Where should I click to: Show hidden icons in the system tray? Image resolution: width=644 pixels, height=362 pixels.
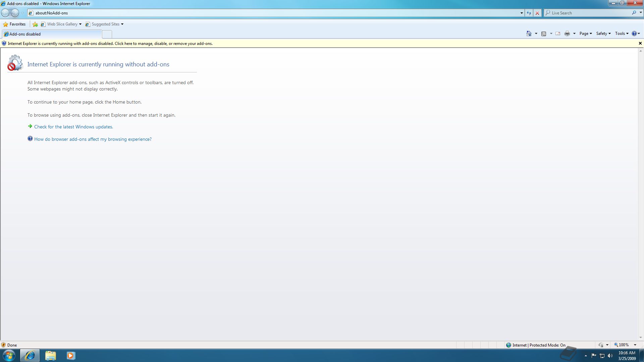tap(586, 356)
